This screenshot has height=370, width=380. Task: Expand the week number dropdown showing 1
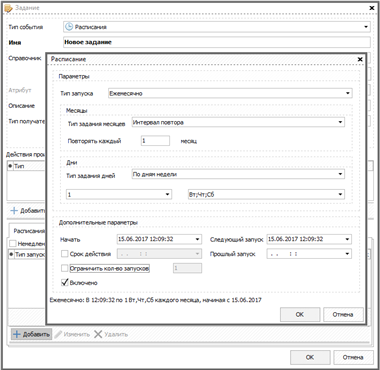coord(119,194)
